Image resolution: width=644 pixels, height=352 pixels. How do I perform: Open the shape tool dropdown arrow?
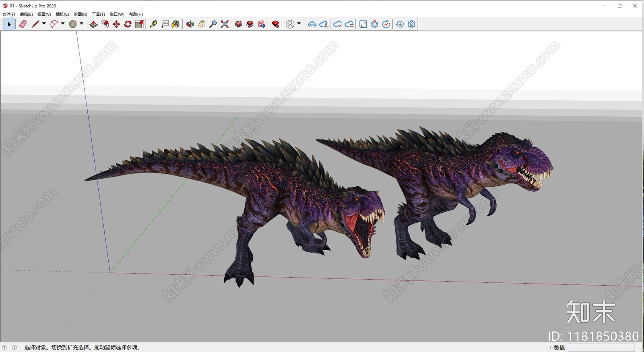coord(81,24)
